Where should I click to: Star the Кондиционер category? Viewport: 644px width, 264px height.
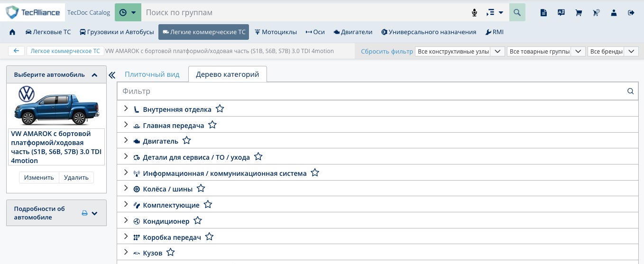[x=198, y=221]
